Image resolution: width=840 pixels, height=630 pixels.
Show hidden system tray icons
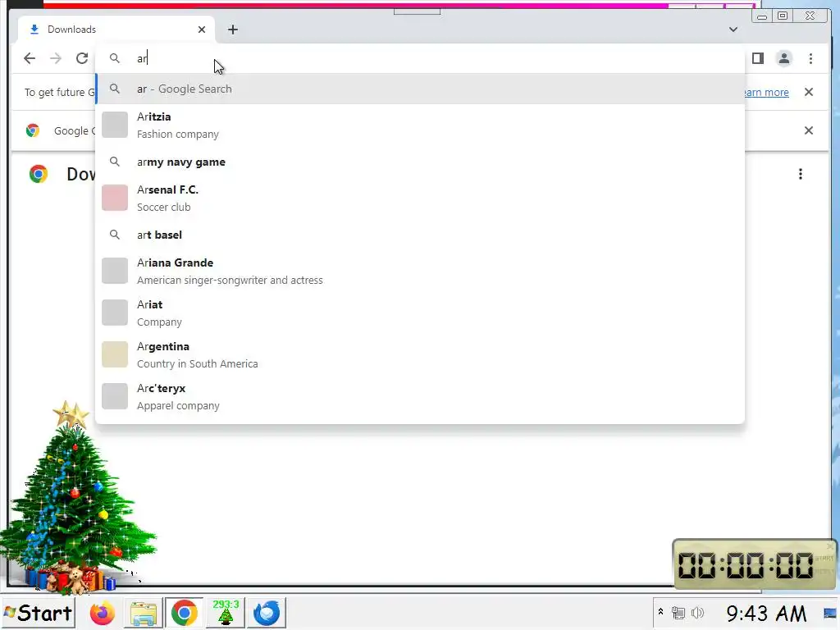(660, 612)
